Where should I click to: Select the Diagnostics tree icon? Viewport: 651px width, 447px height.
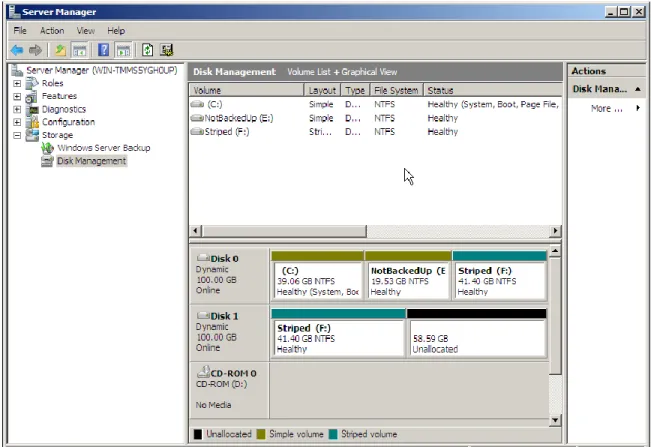[32, 110]
